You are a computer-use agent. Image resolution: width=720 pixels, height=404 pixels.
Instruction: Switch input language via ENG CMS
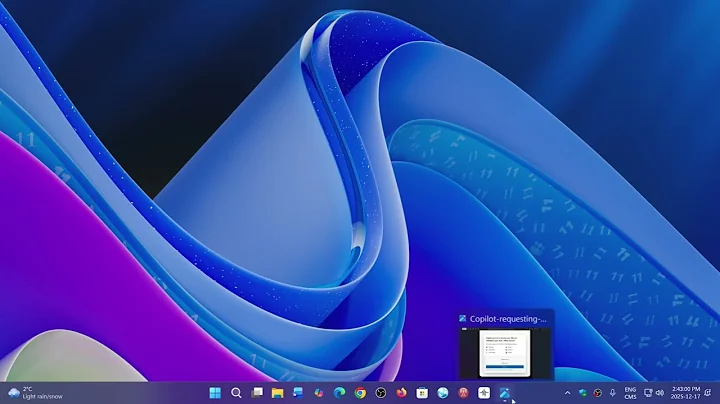pos(630,393)
